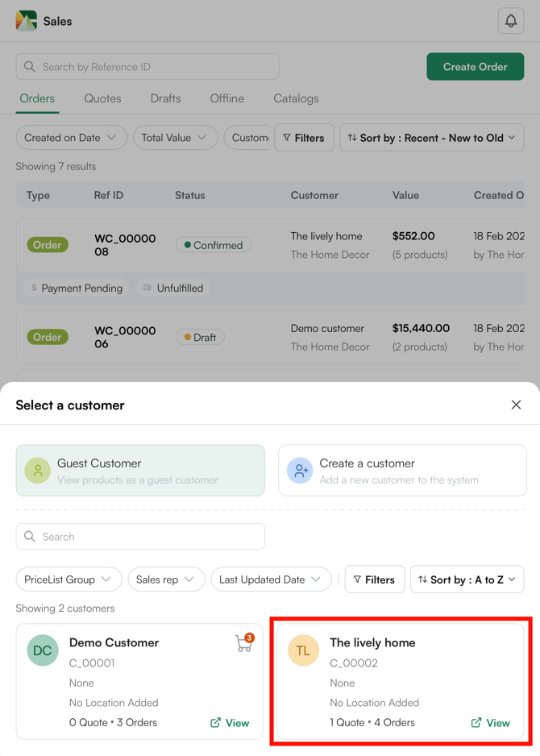Open the Catalogs tab
The width and height of the screenshot is (540, 756).
pyautogui.click(x=295, y=98)
